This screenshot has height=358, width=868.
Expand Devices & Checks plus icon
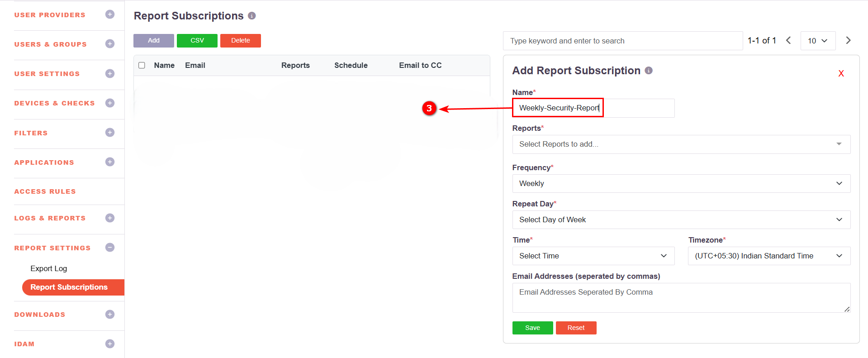click(110, 103)
